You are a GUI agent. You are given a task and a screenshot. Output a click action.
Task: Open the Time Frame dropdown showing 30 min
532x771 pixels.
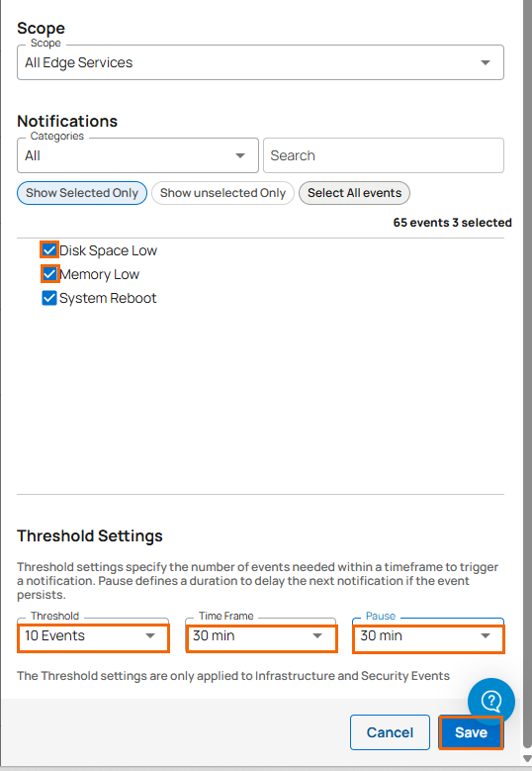click(261, 635)
